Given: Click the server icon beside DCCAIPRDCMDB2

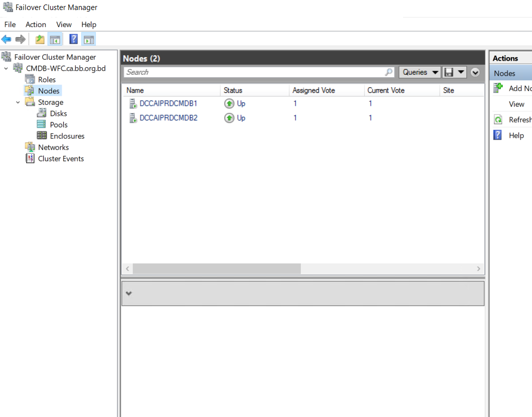Looking at the screenshot, I should [133, 118].
